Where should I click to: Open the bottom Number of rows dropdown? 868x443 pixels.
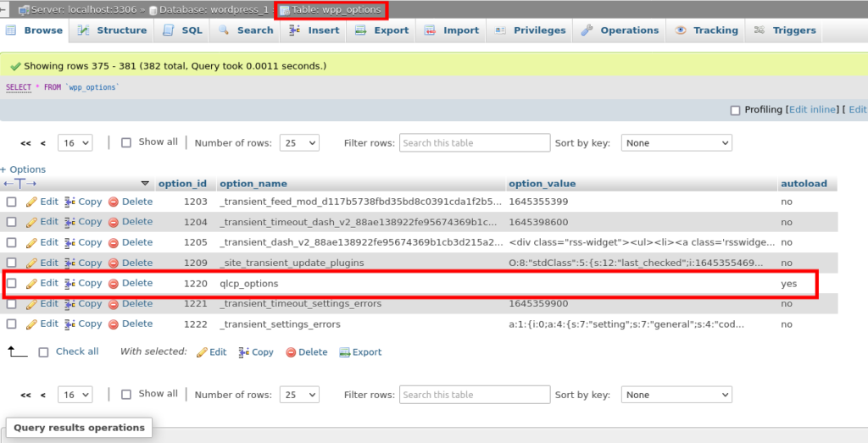(x=299, y=395)
